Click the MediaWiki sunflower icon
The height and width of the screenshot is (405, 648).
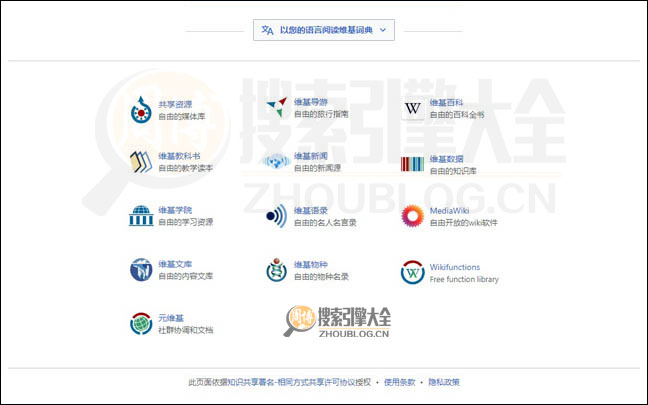412,216
